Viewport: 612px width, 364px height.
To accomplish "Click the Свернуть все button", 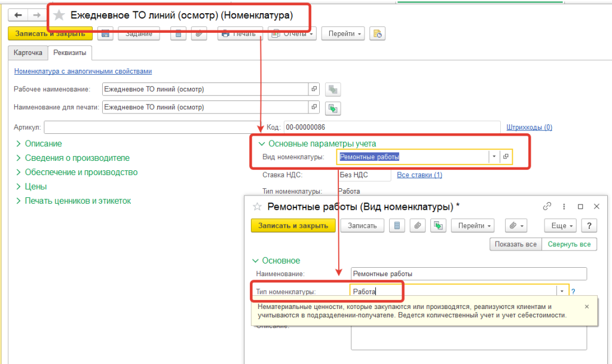I will pyautogui.click(x=569, y=244).
